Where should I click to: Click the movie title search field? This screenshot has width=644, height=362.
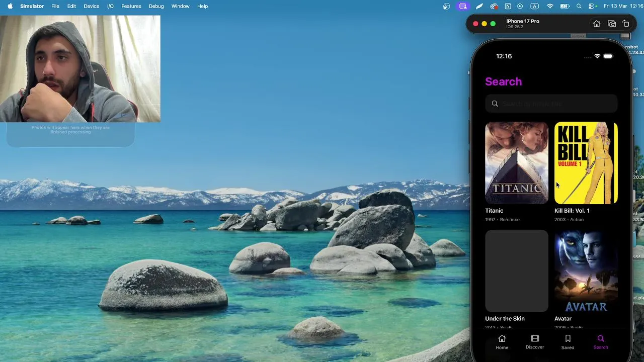(x=551, y=104)
